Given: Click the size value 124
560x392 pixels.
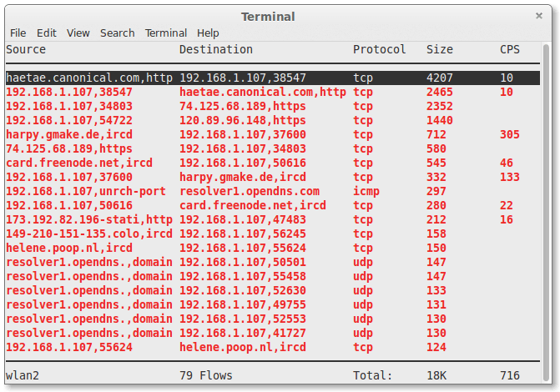Looking at the screenshot, I should pos(436,347).
